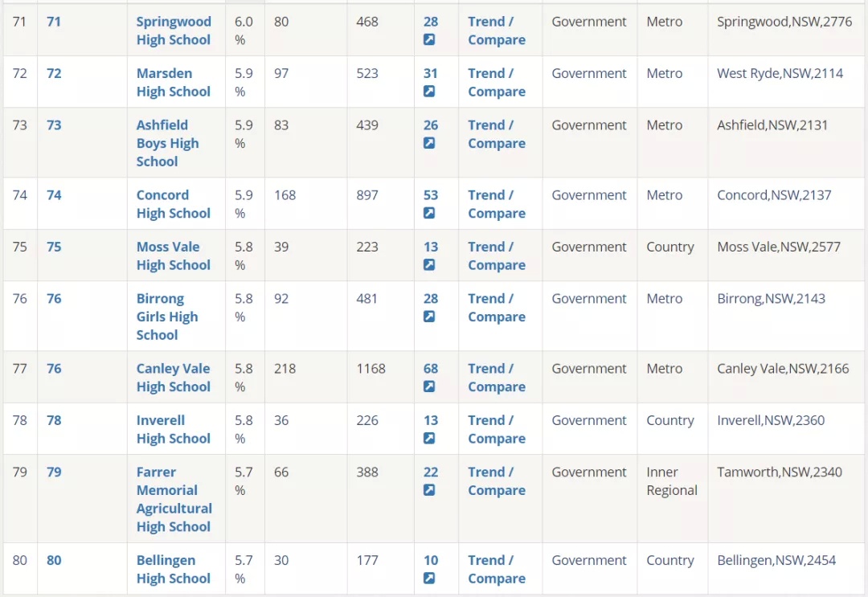The width and height of the screenshot is (868, 597).
Task: Open Farrer Memorial Agricultural High School link
Action: 174,499
